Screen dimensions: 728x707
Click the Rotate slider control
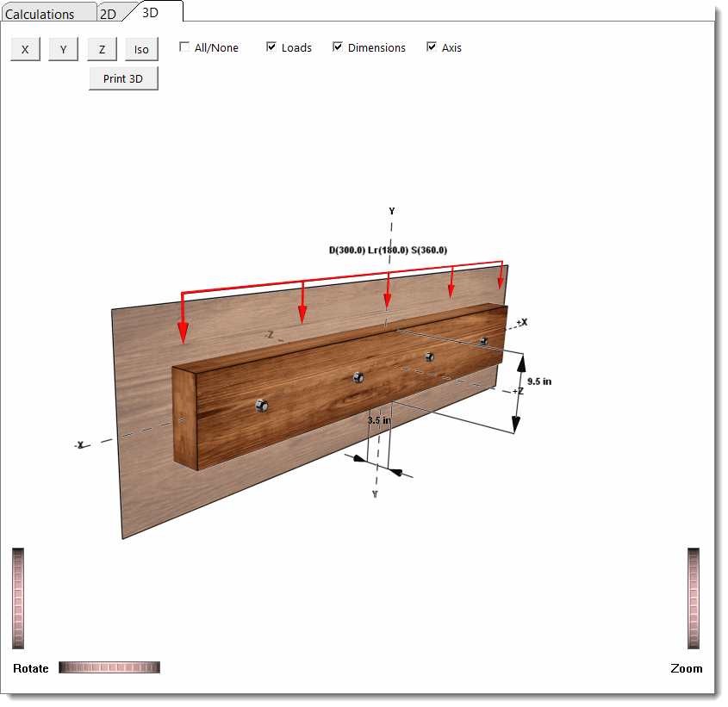(109, 667)
